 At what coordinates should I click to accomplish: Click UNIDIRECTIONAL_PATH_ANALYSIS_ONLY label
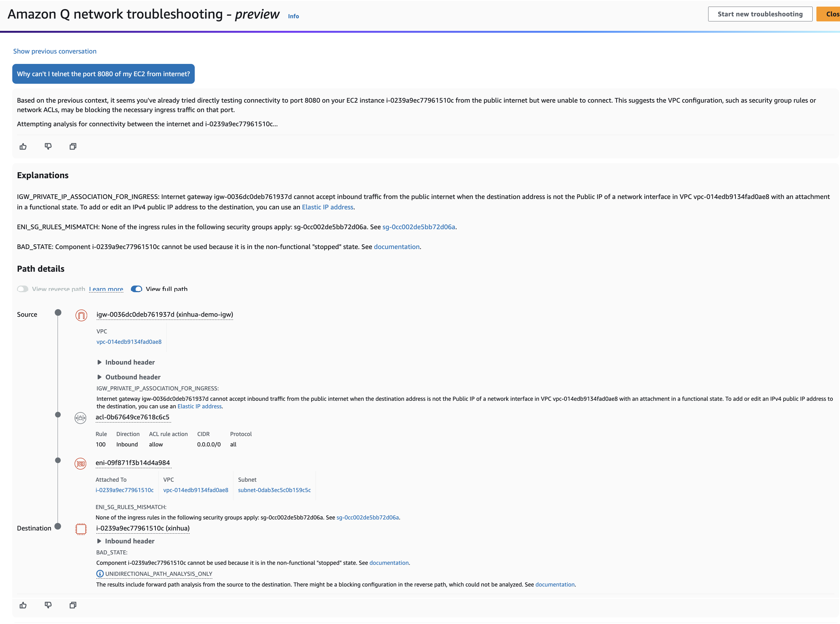tap(159, 574)
